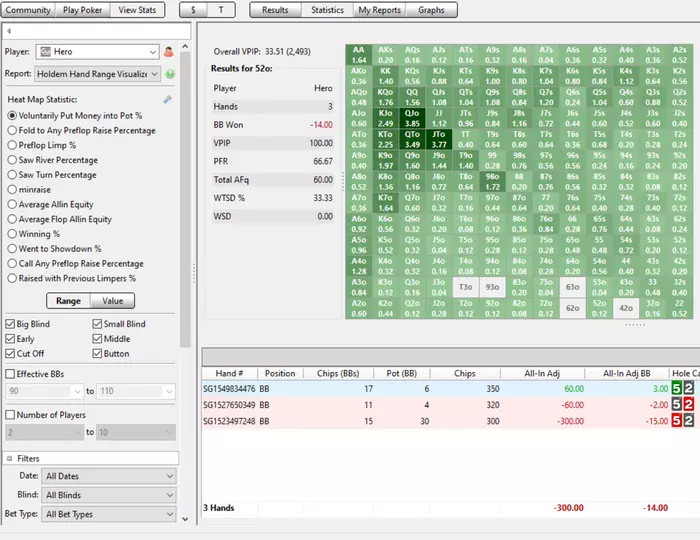Open the Bet Type dropdown
The image size is (700, 540).
pos(109,514)
